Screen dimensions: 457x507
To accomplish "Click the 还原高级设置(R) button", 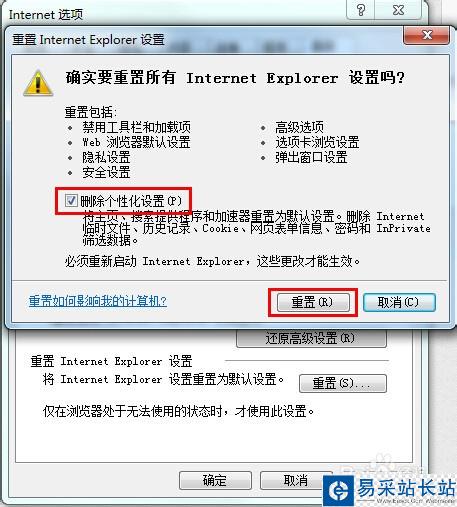I will tap(311, 338).
